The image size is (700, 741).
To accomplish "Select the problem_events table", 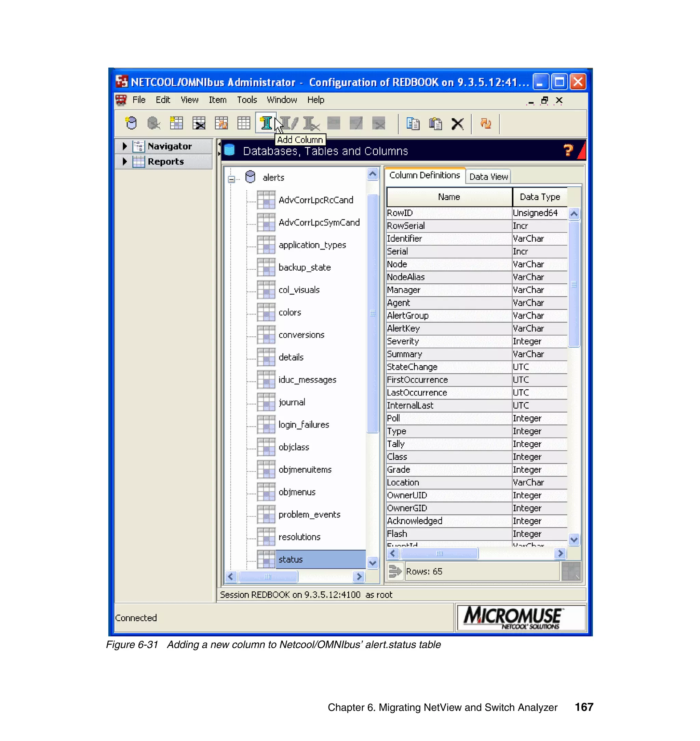I will tap(309, 514).
